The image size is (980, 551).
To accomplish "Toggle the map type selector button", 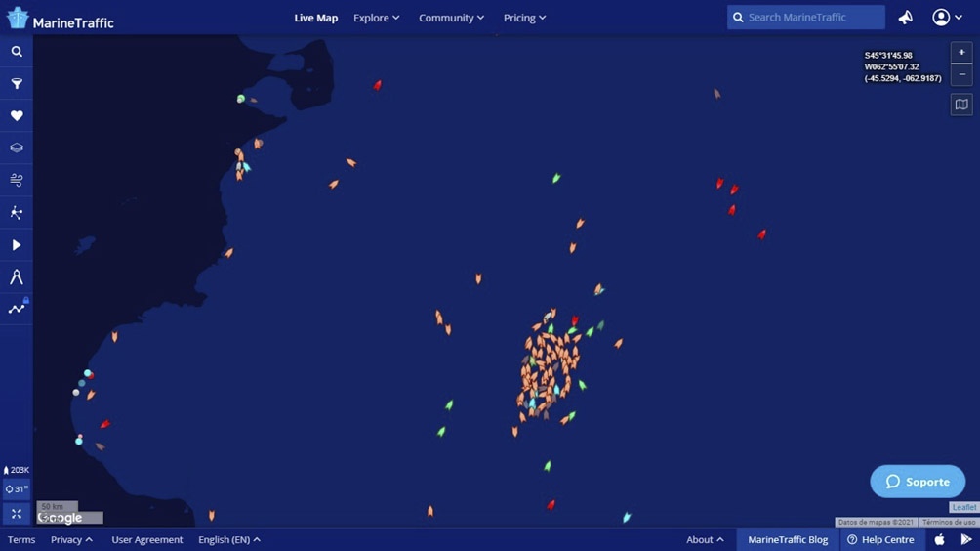I will coord(961,105).
